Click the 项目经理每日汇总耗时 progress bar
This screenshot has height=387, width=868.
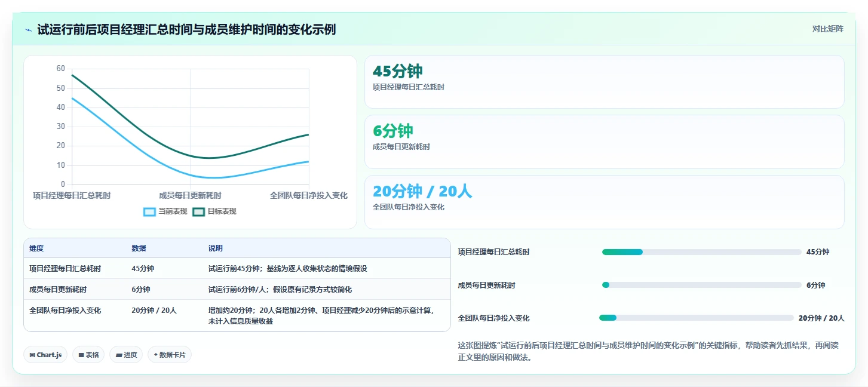(701, 252)
